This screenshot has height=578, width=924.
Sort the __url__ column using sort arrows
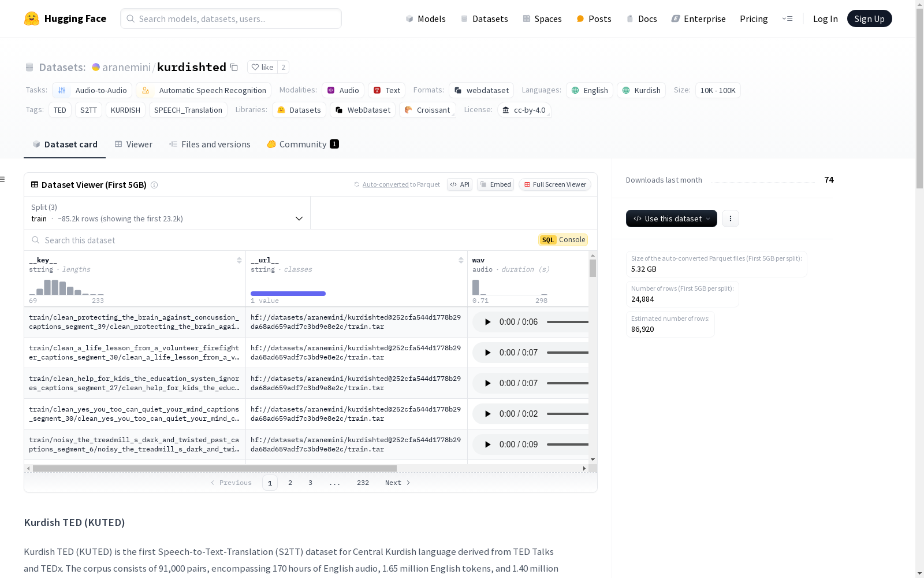[461, 260]
